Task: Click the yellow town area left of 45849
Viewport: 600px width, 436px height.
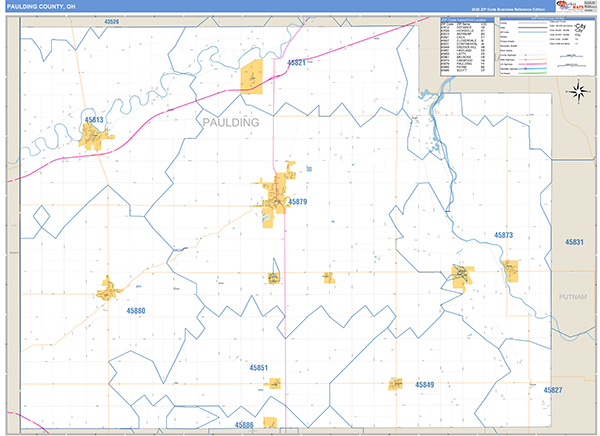Action: click(395, 384)
